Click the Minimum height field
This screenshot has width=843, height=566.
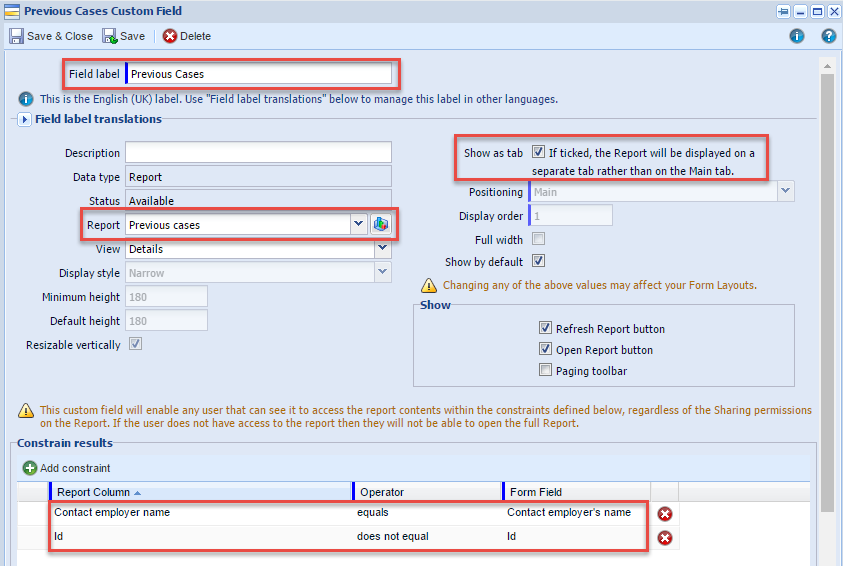(x=167, y=297)
